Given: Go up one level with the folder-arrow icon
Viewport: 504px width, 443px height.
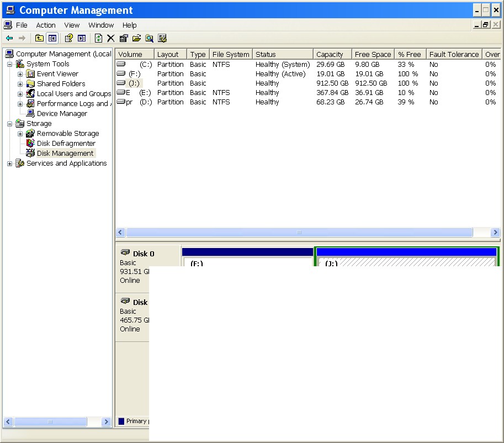Looking at the screenshot, I should (39, 38).
